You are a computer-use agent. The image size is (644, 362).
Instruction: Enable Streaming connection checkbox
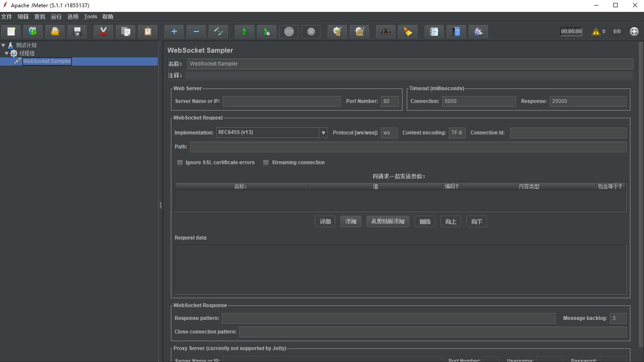tap(266, 162)
